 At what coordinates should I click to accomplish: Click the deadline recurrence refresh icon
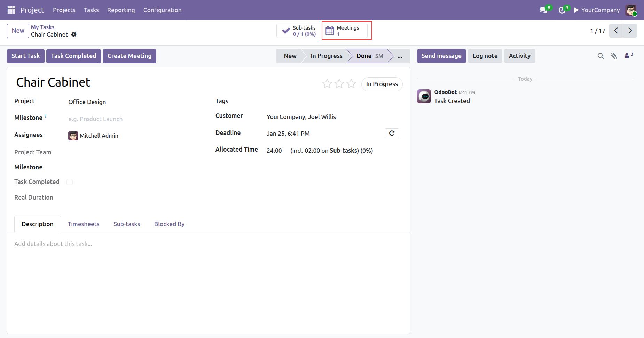(x=392, y=133)
